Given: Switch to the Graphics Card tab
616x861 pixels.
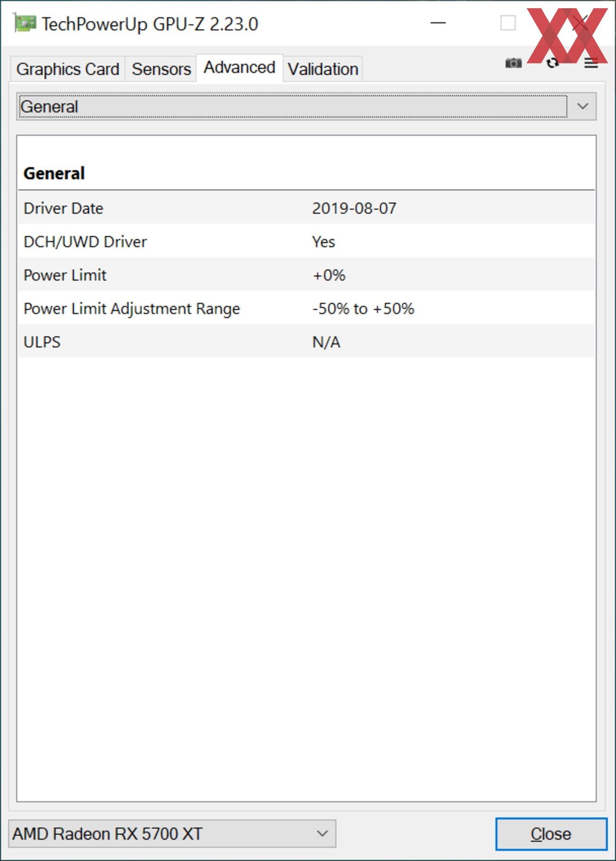Looking at the screenshot, I should pyautogui.click(x=67, y=69).
